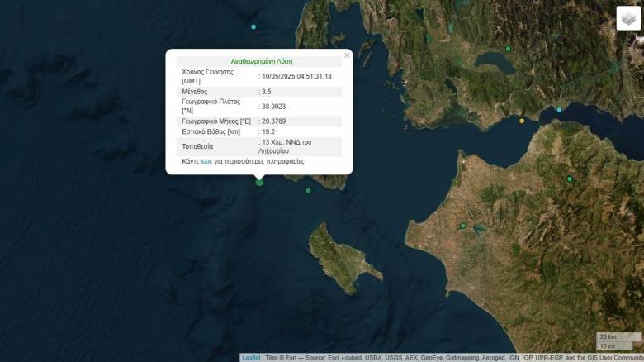Screen dimensions: 644x362
Task: Select the southernmost green earthquake marker
Action: pyautogui.click(x=462, y=226)
